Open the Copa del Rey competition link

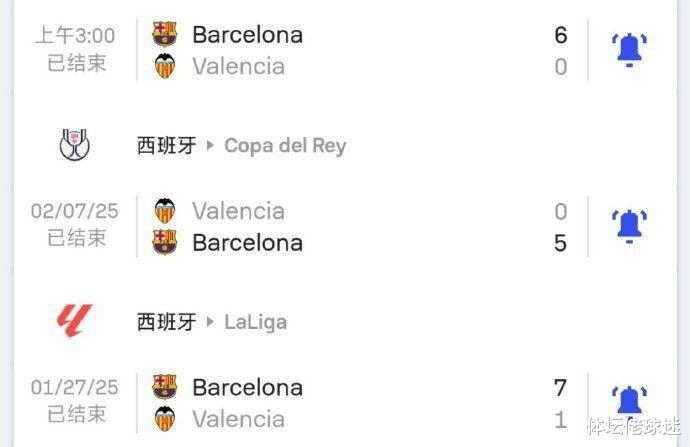pyautogui.click(x=285, y=146)
